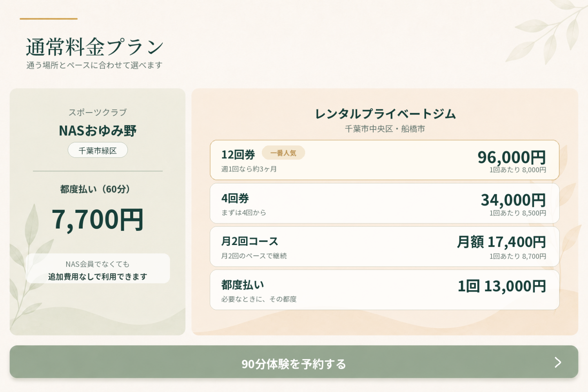
Task: Click the 月額 17,400円 price
Action: pos(501,242)
